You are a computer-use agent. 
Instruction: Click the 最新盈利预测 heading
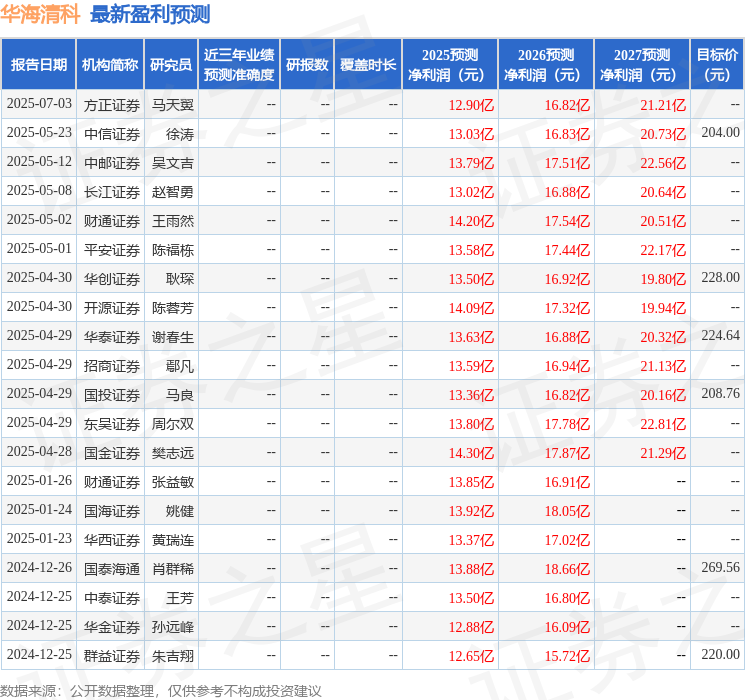(150, 14)
